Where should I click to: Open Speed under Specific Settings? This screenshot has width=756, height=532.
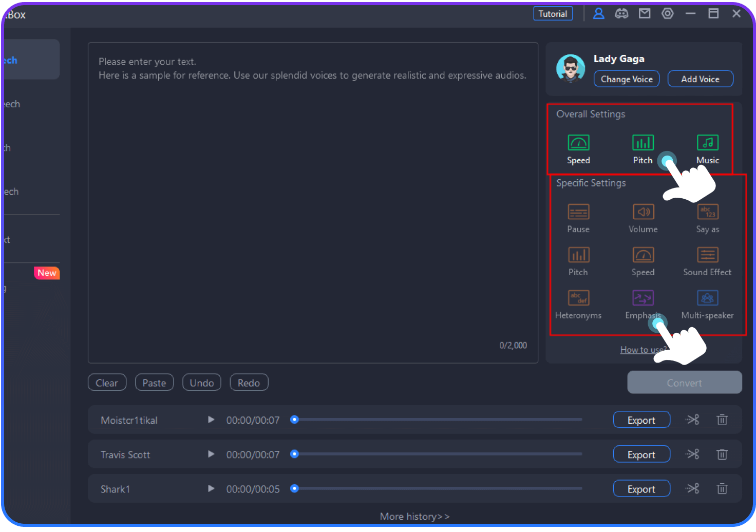coord(643,261)
